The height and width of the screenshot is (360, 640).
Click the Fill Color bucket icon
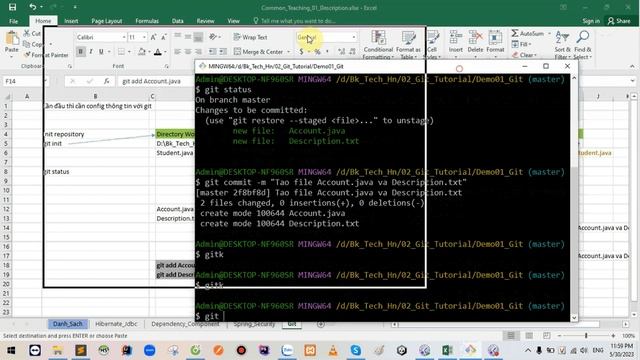[142, 51]
